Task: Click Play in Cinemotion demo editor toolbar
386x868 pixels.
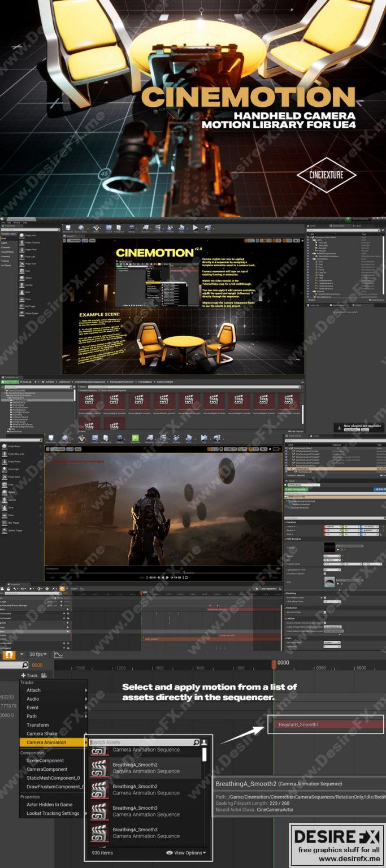Action: [x=196, y=228]
